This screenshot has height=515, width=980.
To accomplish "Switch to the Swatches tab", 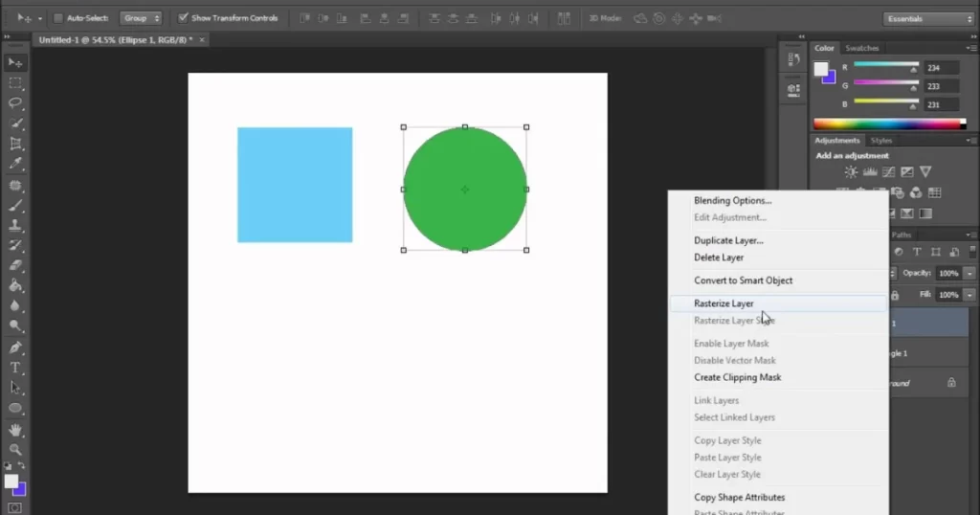I will (x=862, y=48).
